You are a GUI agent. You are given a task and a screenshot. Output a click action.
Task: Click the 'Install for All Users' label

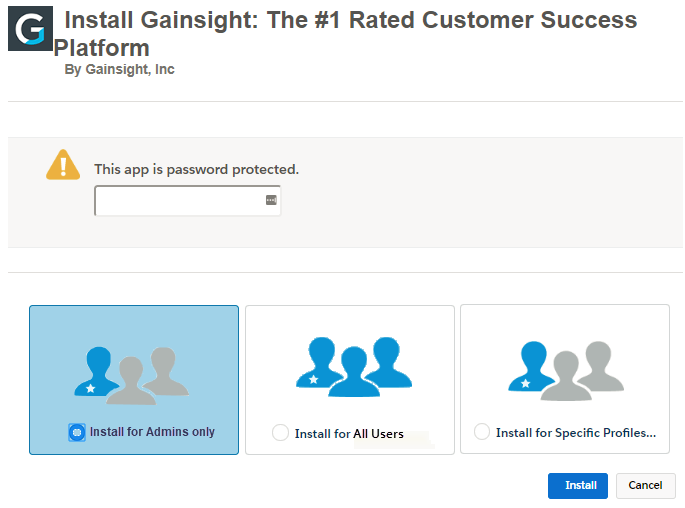[x=349, y=434]
